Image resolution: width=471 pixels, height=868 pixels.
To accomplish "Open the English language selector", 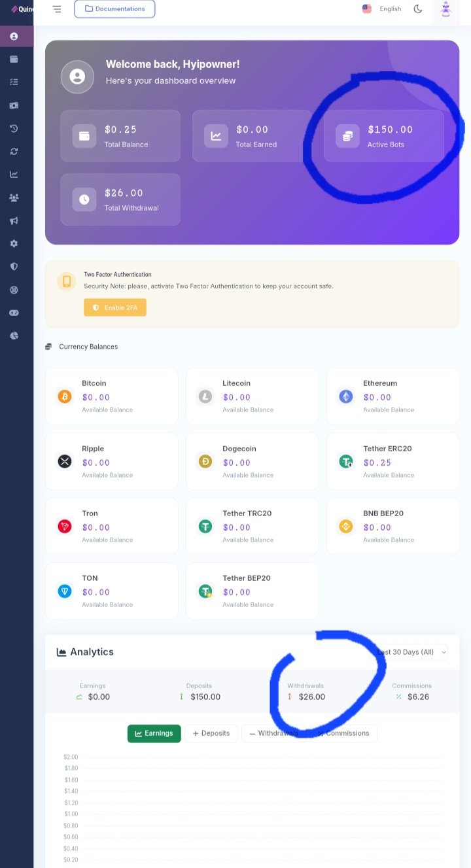I will (x=382, y=9).
